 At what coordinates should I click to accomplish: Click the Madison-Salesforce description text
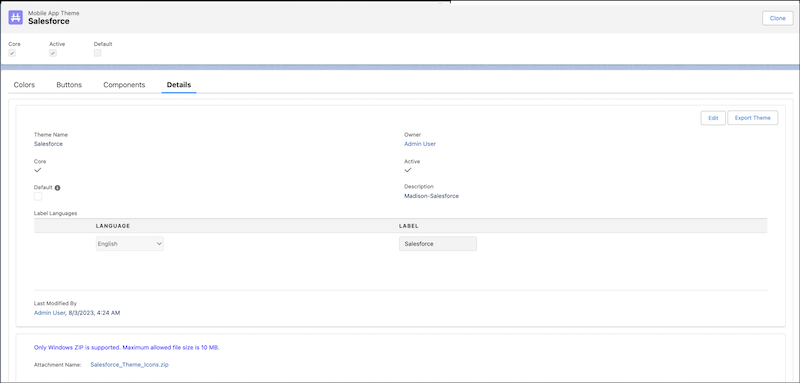pyautogui.click(x=432, y=196)
